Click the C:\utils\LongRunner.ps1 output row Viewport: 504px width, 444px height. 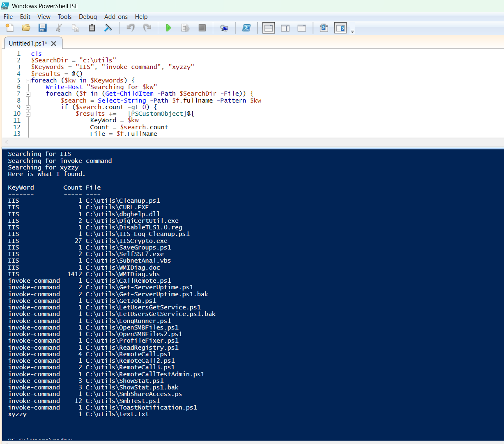[x=90, y=321]
